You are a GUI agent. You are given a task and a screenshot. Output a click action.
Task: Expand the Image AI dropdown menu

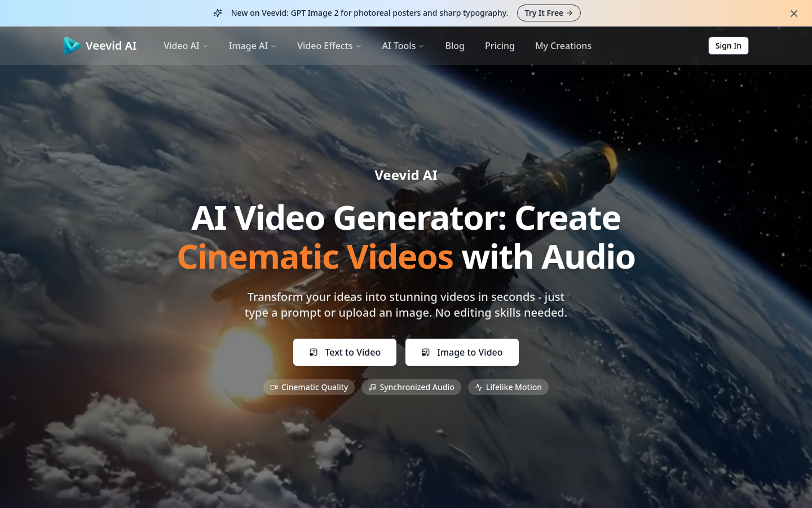pos(252,46)
